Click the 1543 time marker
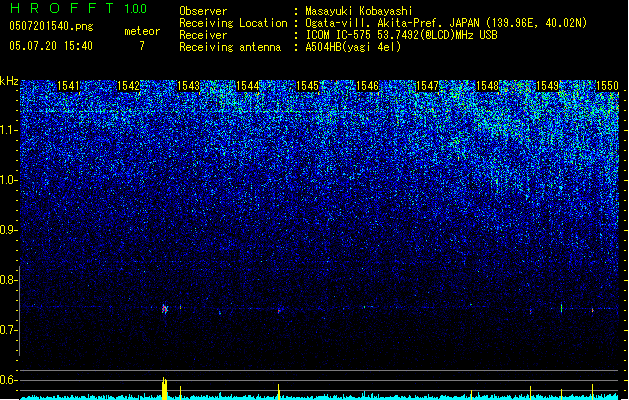 click(x=188, y=86)
